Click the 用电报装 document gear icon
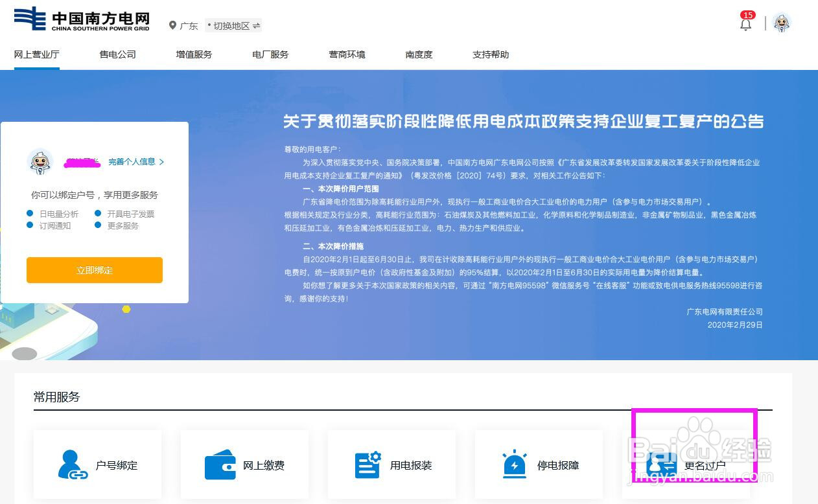This screenshot has width=818, height=504. (368, 464)
